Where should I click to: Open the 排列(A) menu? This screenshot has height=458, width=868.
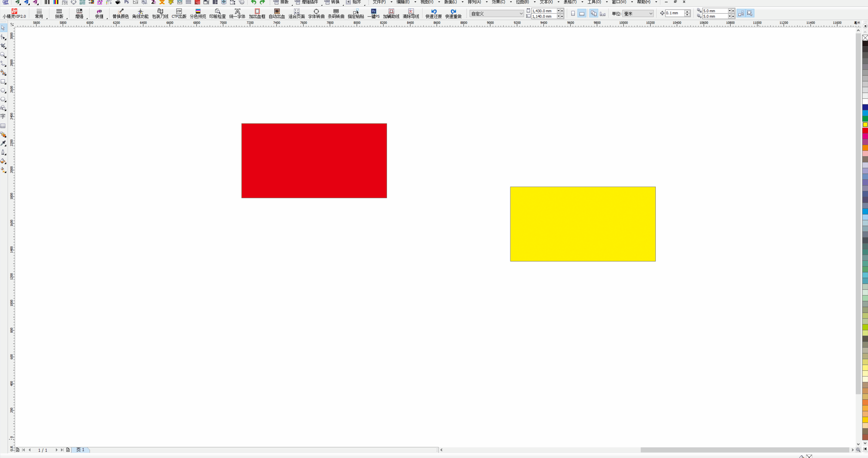474,2
